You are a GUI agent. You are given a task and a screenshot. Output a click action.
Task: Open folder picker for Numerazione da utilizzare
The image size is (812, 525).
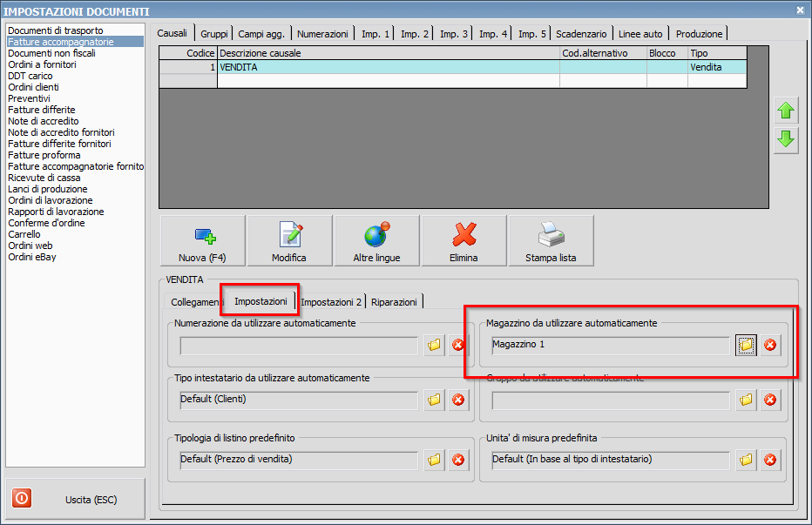pos(434,345)
